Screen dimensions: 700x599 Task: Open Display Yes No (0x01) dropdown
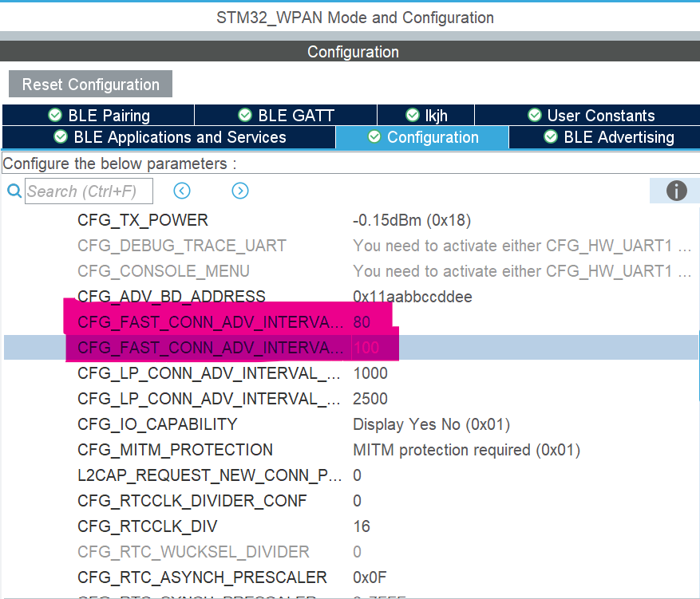(431, 424)
